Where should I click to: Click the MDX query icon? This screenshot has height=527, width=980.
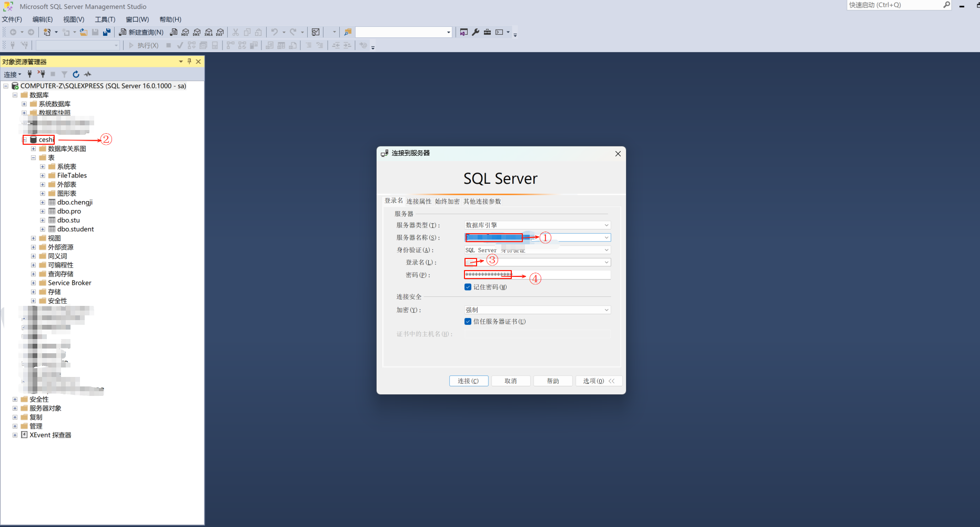[x=185, y=32]
